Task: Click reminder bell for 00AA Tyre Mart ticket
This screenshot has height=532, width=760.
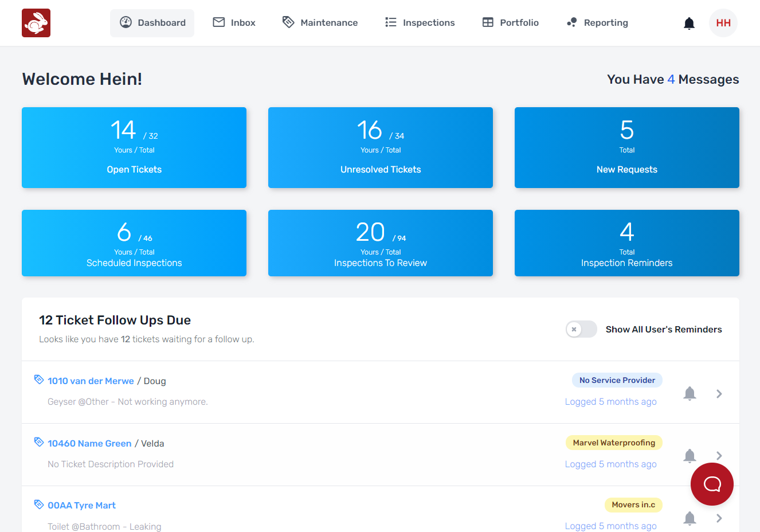Action: [x=690, y=518]
